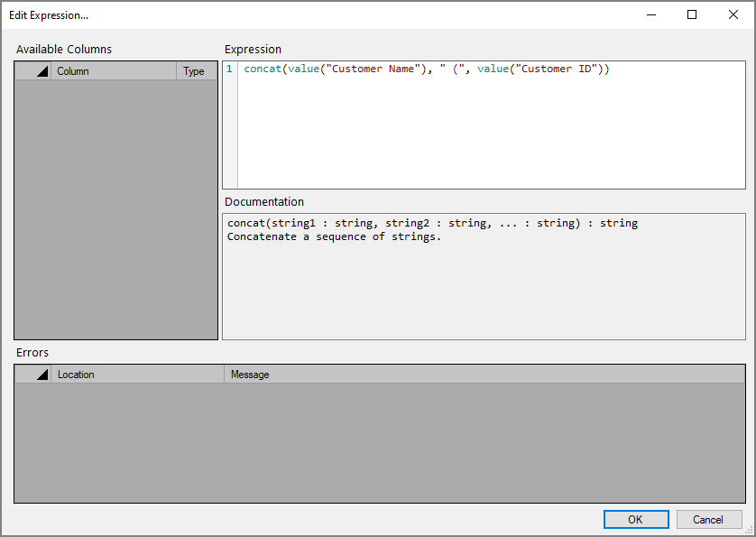Click the Type column header
The image size is (756, 537).
(196, 70)
